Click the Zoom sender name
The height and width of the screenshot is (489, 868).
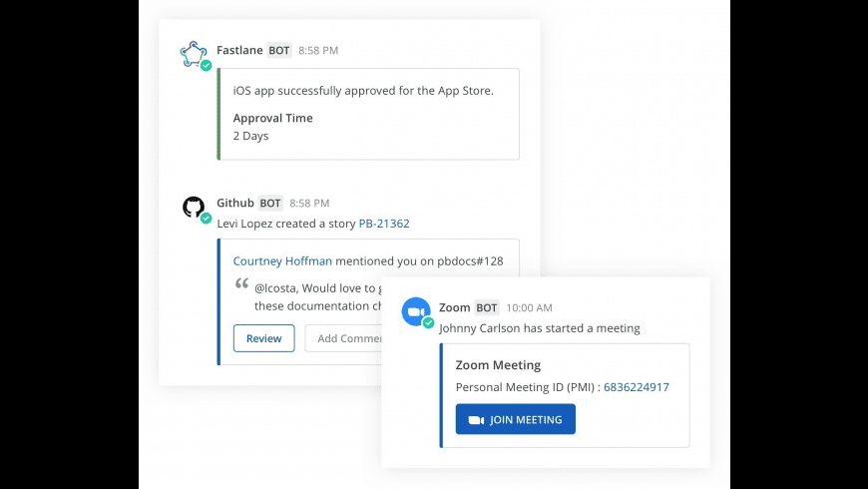tap(454, 307)
